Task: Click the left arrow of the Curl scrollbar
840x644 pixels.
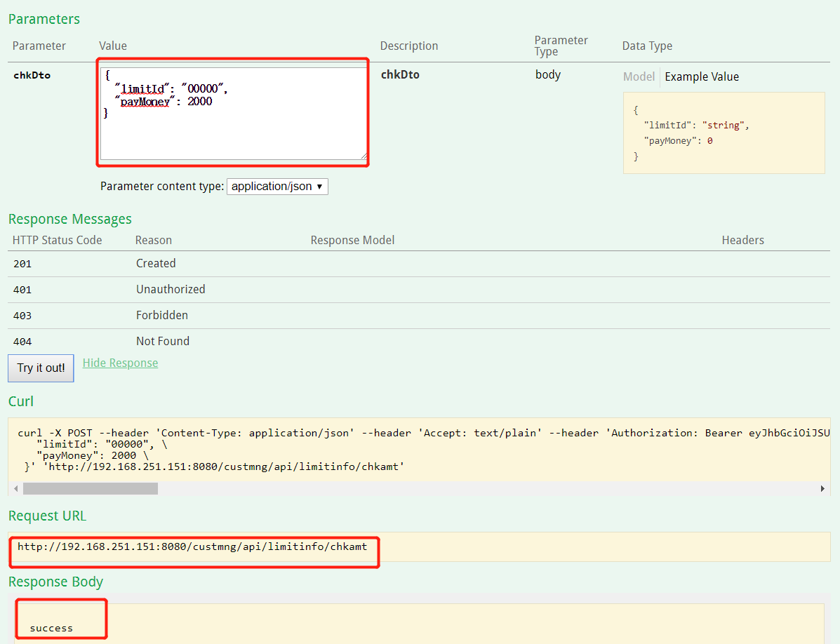Action: [x=15, y=488]
